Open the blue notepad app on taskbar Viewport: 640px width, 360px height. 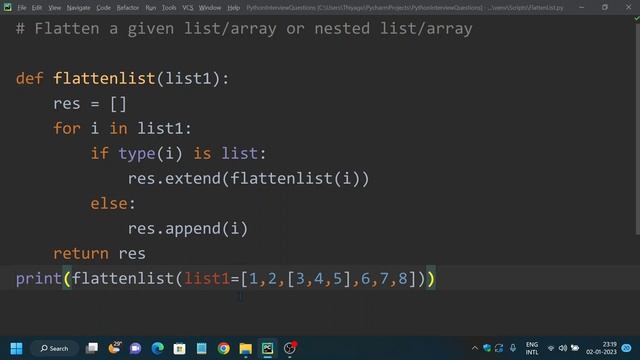pyautogui.click(x=201, y=348)
